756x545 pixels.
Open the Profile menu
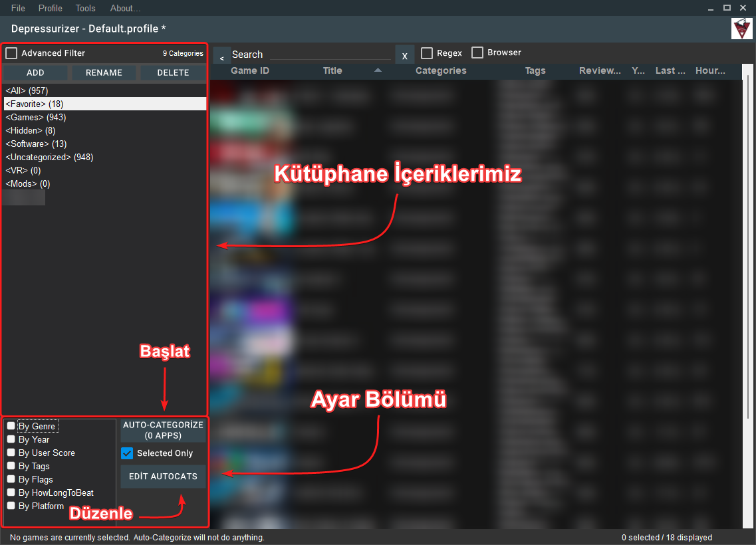click(50, 8)
